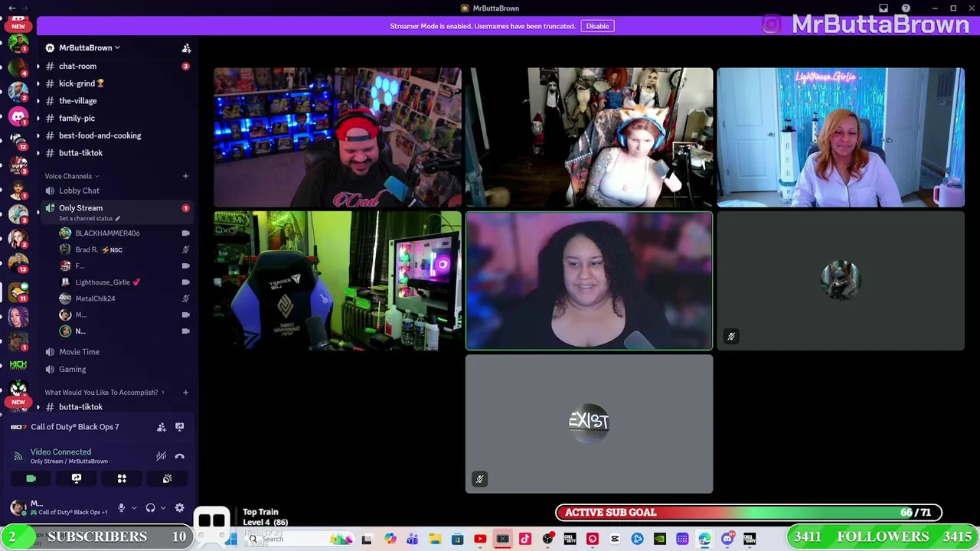Open the Help question mark icon
Screen dimensions: 980x551
point(906,8)
